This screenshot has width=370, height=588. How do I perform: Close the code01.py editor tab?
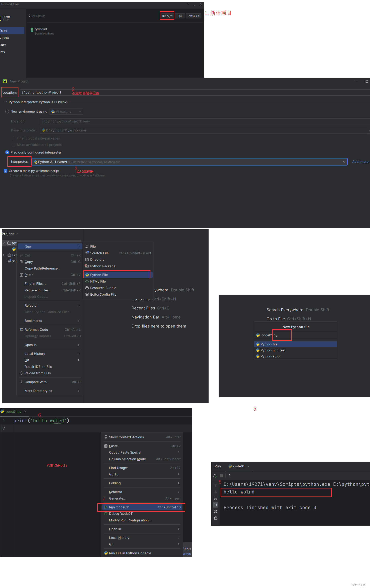[x=25, y=411]
